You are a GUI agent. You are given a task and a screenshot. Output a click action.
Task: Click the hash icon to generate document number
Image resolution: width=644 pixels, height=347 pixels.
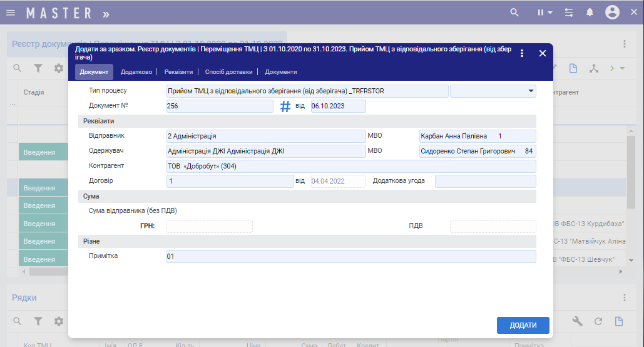point(285,106)
